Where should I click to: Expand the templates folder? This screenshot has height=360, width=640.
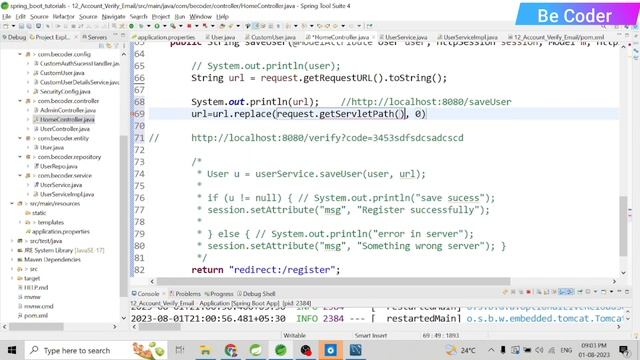20,222
